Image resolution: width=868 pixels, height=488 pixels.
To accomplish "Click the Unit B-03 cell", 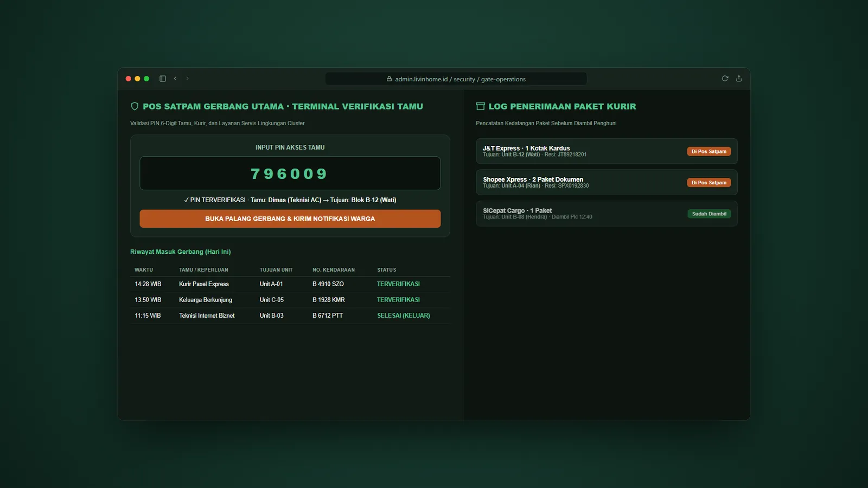I will [x=272, y=316].
